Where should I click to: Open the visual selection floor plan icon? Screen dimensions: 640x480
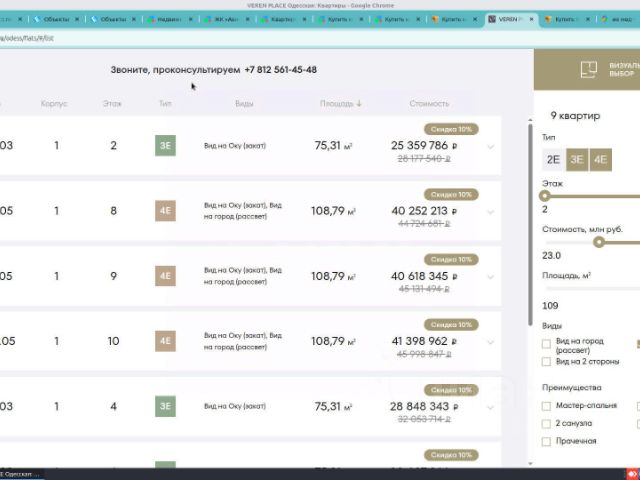click(589, 69)
